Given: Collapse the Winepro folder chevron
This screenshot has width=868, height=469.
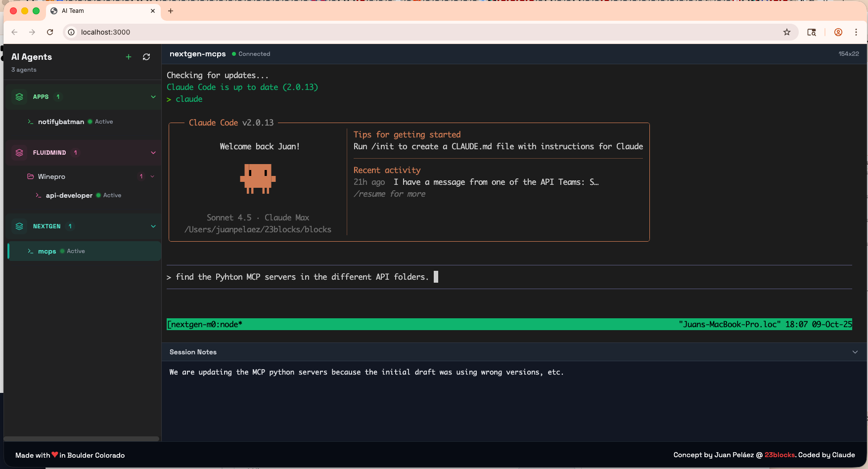Looking at the screenshot, I should (x=152, y=176).
